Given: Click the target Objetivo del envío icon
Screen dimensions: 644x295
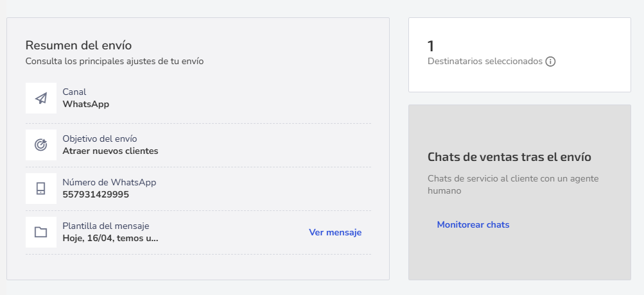Looking at the screenshot, I should pos(41,144).
